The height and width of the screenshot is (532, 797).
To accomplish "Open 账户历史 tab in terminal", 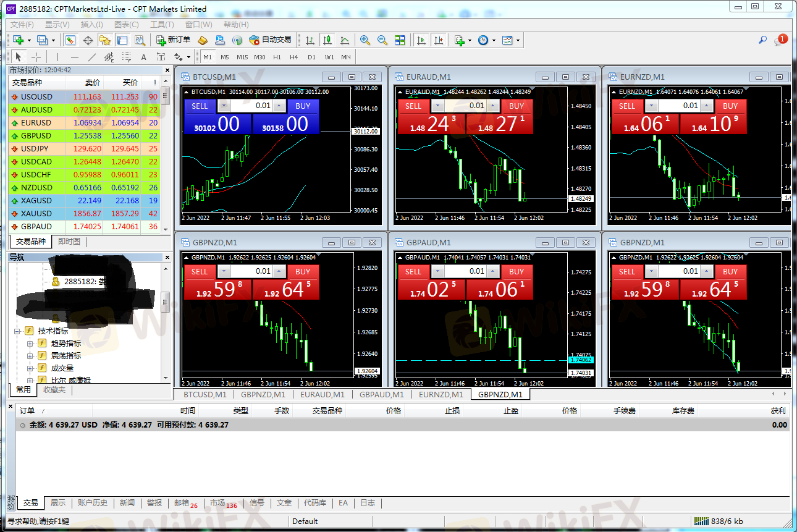I will 92,503.
